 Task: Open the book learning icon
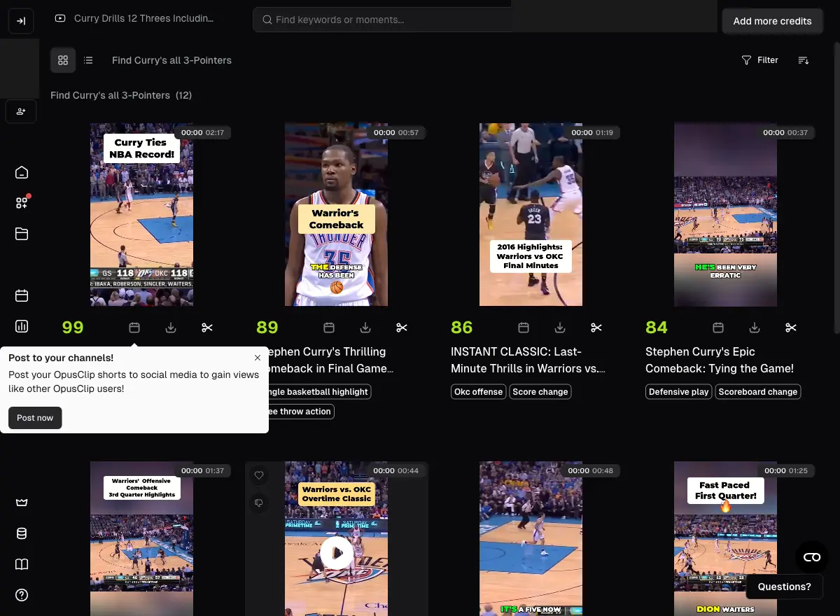(22, 564)
